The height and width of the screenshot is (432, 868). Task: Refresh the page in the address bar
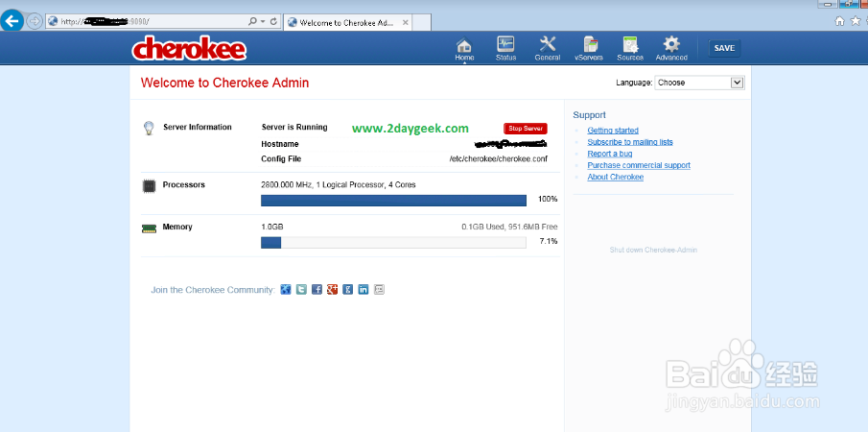pyautogui.click(x=273, y=21)
